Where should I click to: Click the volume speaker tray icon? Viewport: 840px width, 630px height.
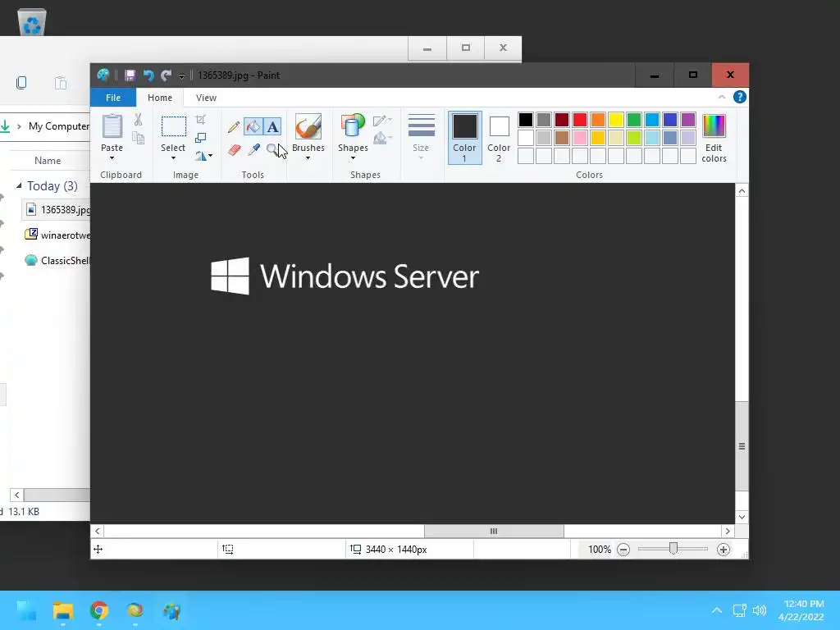click(x=759, y=610)
